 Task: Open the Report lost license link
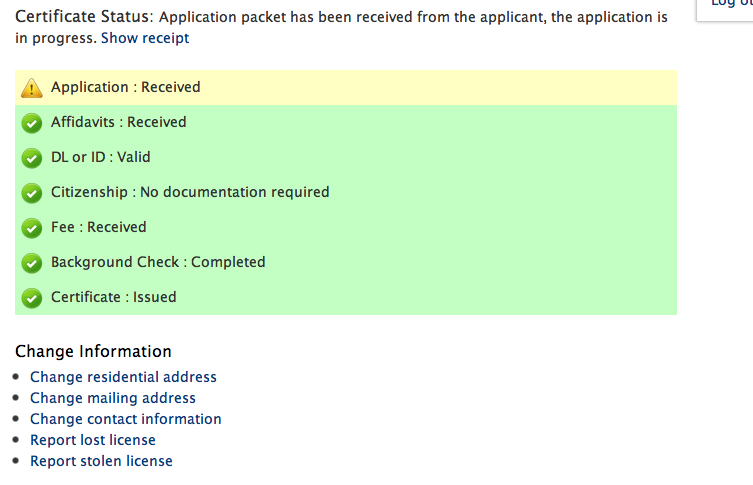tap(93, 440)
